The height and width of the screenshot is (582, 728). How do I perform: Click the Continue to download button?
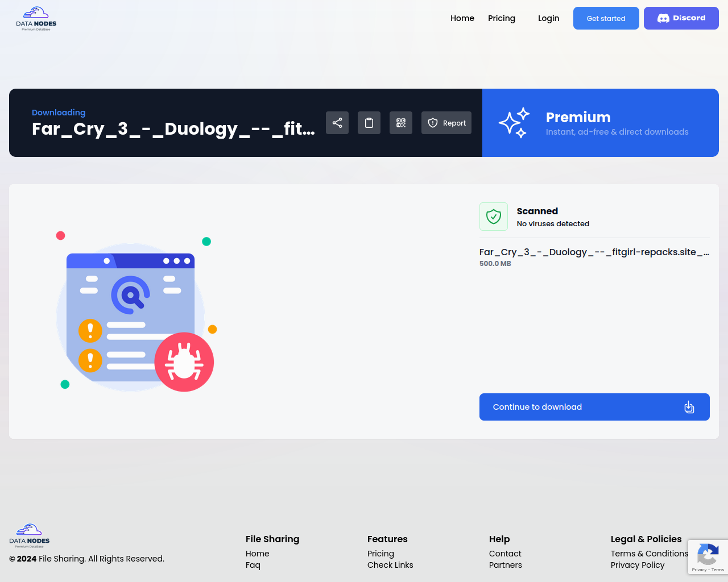pos(594,407)
